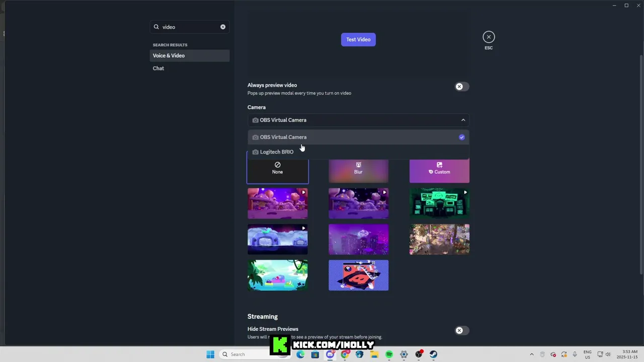
Task: Select the red checkered lips background
Action: 358,275
